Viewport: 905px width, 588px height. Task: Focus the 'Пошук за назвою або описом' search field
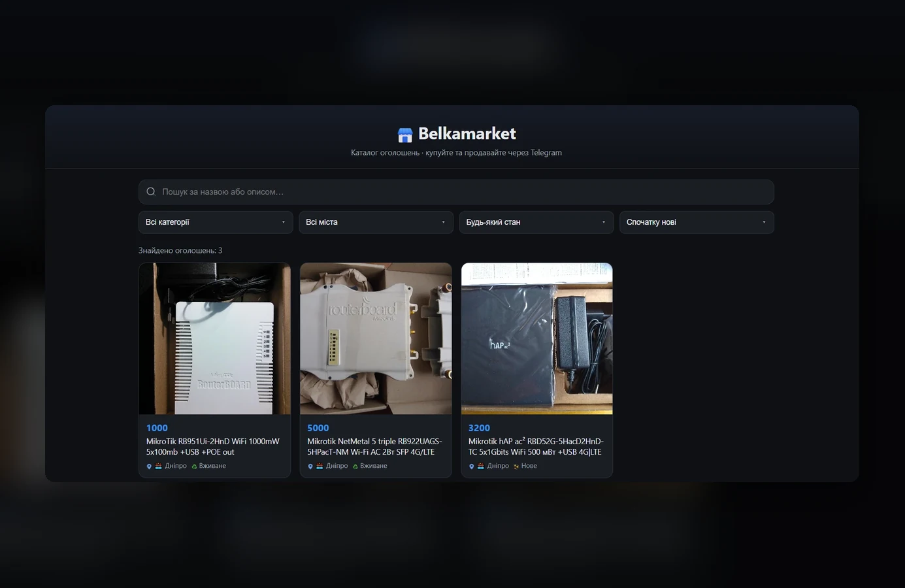456,191
